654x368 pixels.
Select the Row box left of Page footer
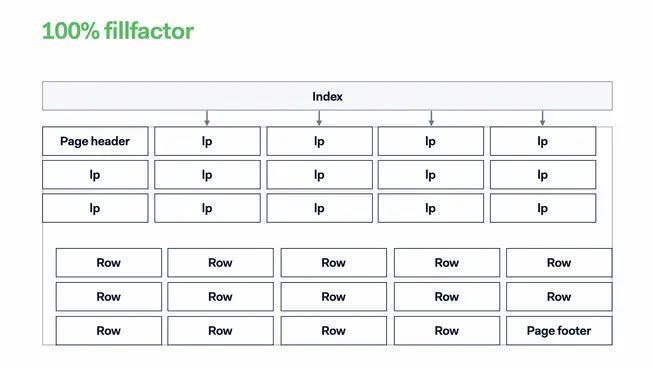[447, 330]
